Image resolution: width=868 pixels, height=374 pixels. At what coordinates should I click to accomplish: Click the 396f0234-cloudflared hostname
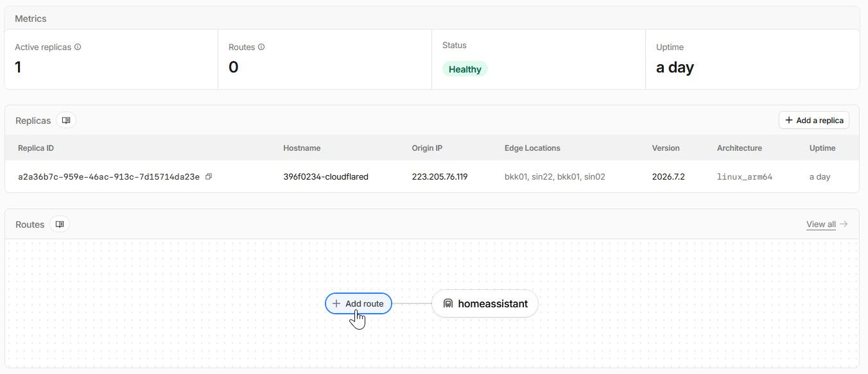(325, 176)
